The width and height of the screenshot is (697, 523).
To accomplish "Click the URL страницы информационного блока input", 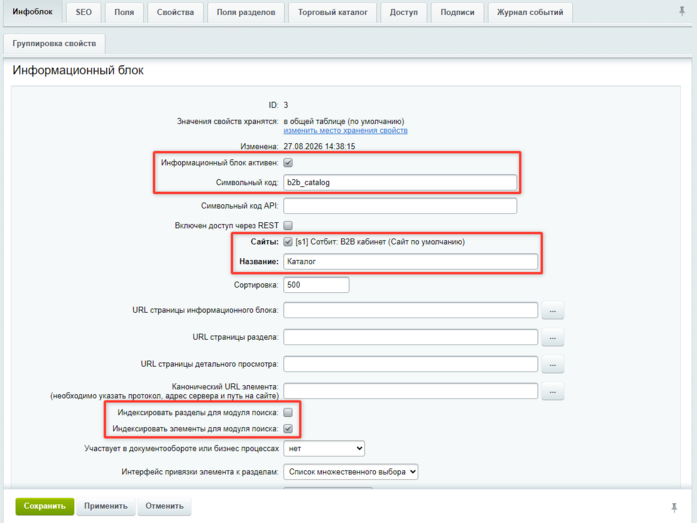I will 410,310.
